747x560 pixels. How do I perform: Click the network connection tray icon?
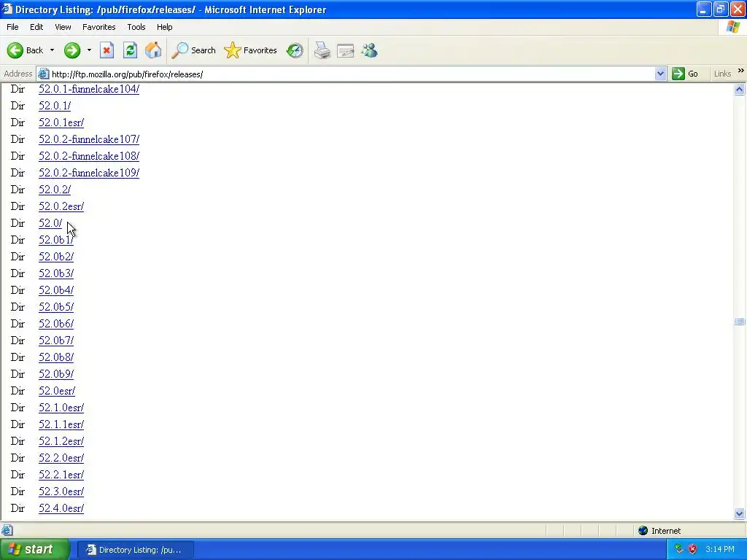679,549
